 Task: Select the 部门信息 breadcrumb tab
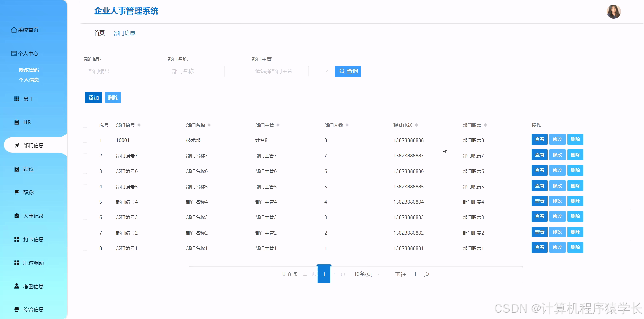(124, 33)
